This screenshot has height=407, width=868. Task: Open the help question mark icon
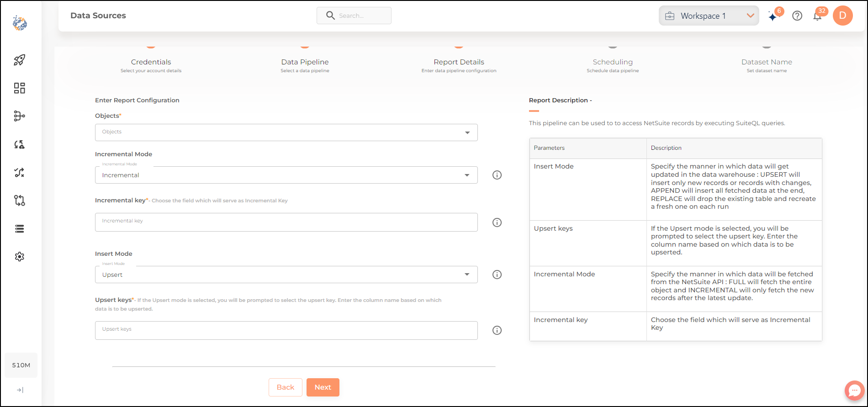797,16
